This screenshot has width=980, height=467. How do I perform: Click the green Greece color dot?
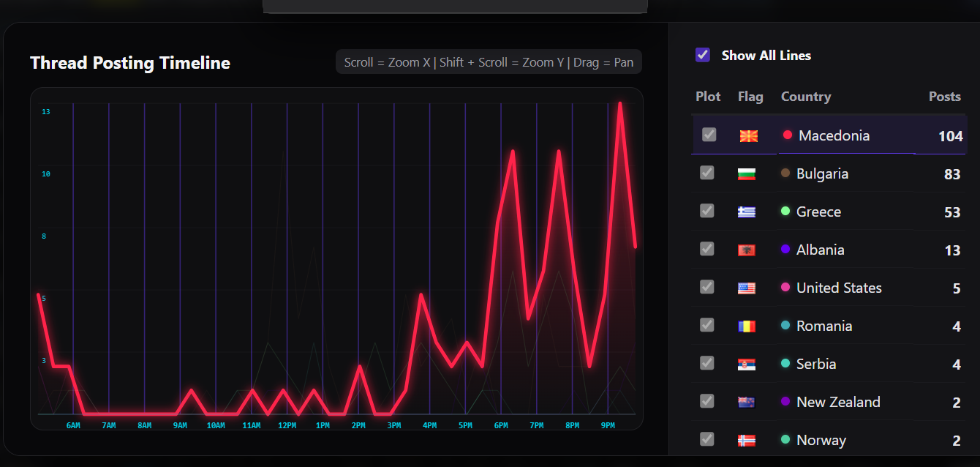(x=785, y=211)
